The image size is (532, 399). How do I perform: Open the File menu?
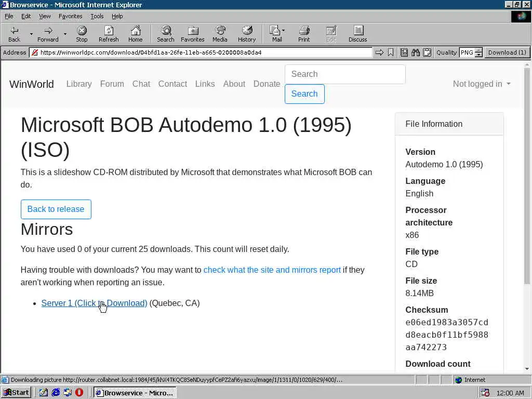pyautogui.click(x=9, y=16)
